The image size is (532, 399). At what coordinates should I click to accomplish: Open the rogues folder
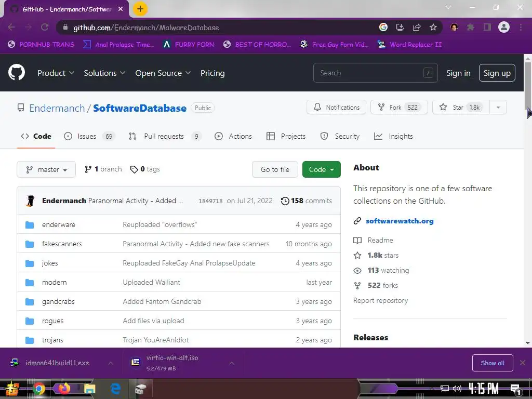pos(52,321)
